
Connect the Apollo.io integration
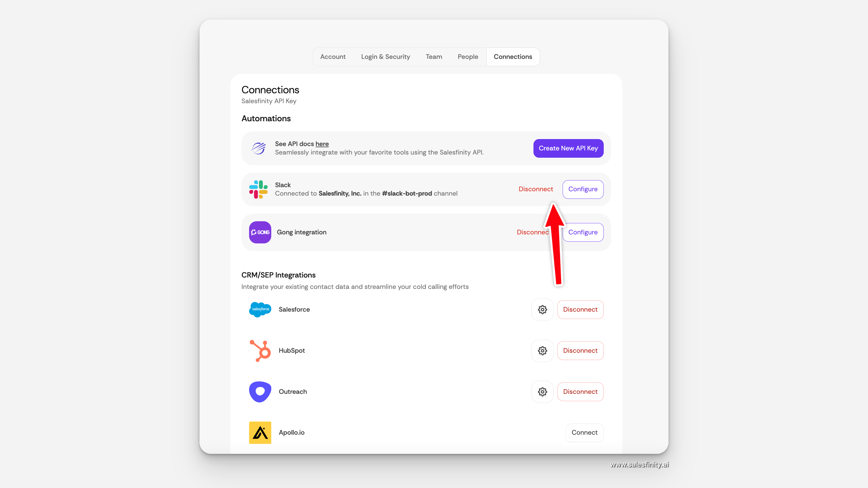click(584, 432)
